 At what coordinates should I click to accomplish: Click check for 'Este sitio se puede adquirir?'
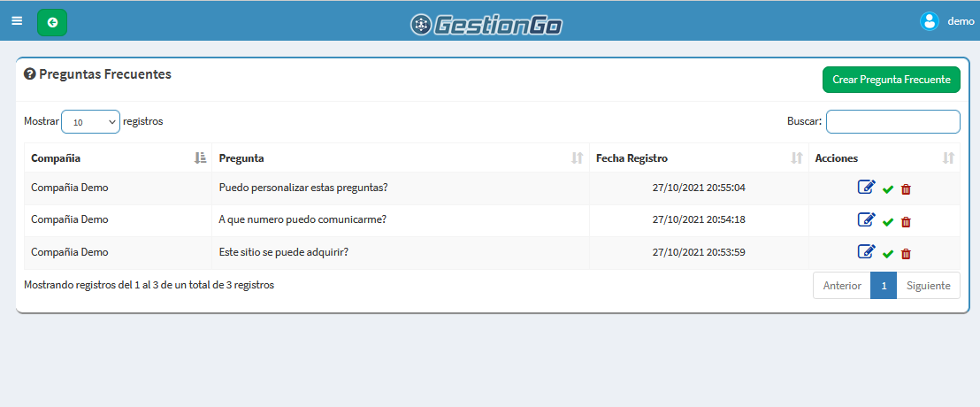click(887, 254)
